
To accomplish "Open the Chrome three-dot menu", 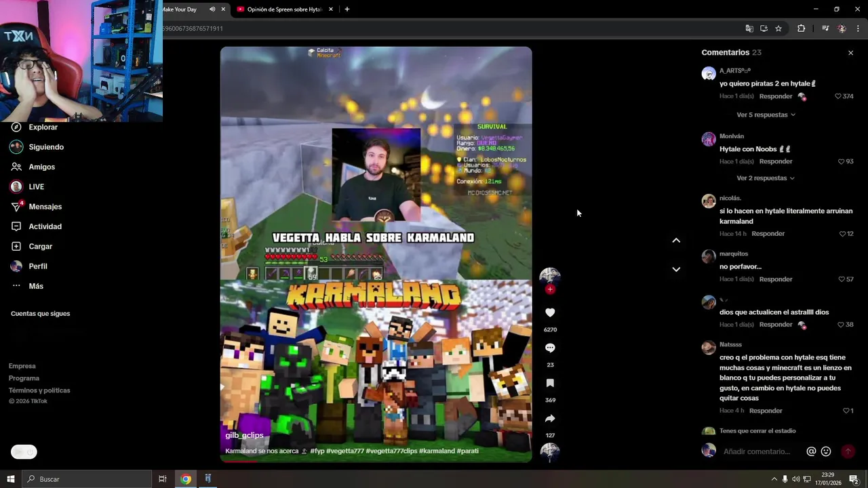I will [858, 28].
